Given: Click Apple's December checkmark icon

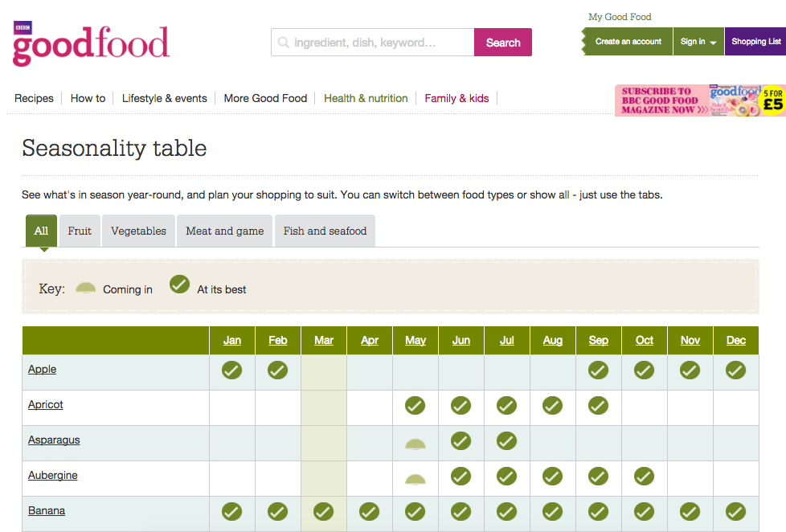Looking at the screenshot, I should coord(735,370).
